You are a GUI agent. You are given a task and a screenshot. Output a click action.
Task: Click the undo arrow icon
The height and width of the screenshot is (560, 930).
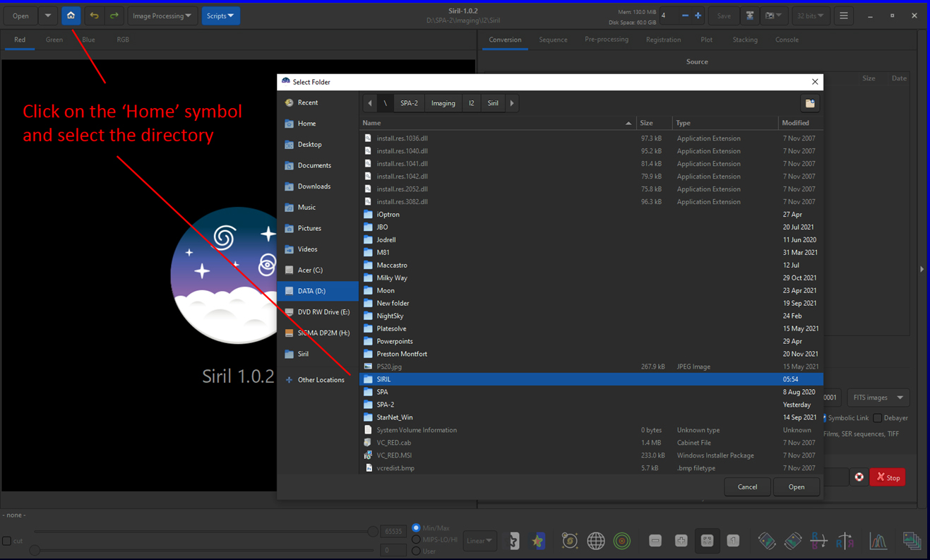94,16
